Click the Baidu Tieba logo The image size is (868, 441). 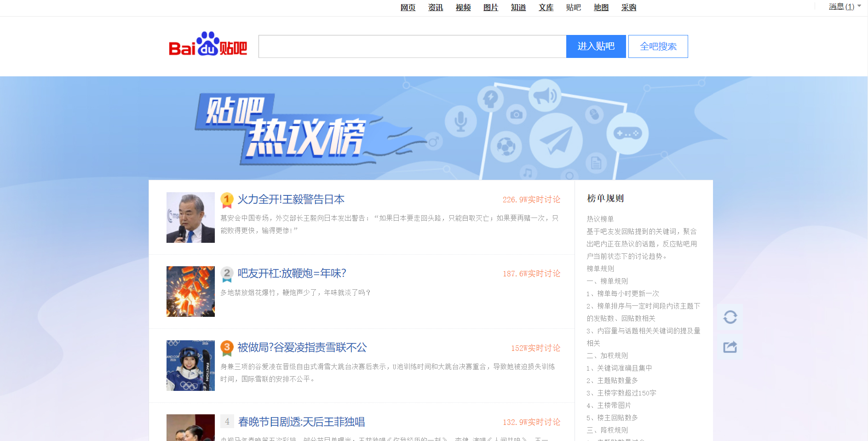[208, 45]
